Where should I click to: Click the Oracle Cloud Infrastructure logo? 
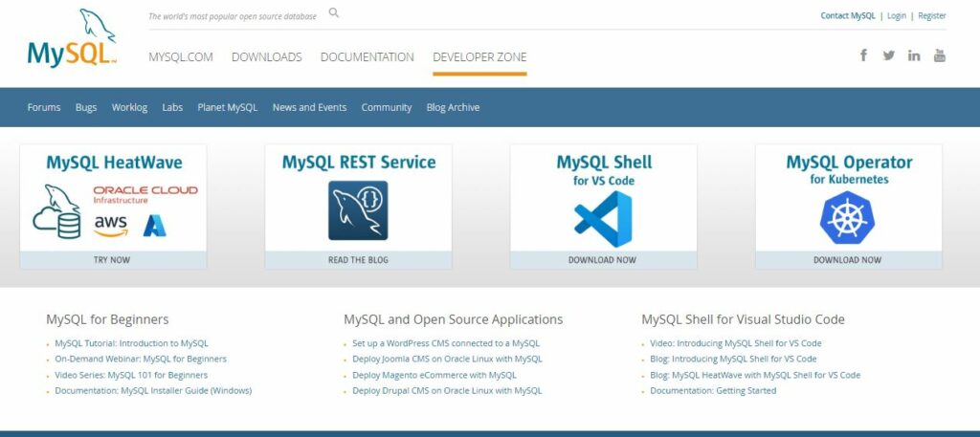[145, 194]
